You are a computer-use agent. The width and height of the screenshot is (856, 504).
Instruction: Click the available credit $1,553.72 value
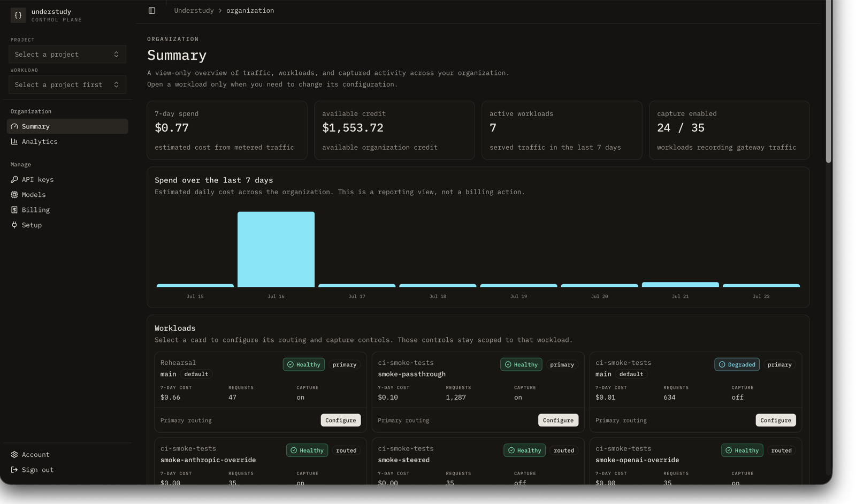coord(353,128)
